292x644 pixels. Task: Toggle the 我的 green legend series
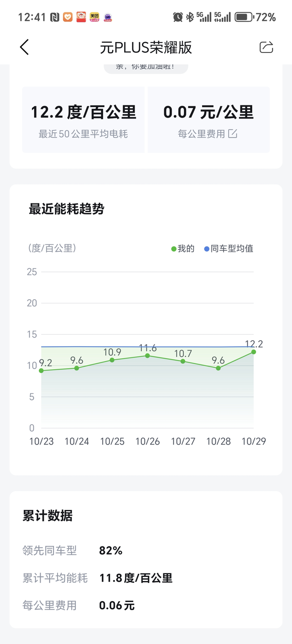pos(182,249)
